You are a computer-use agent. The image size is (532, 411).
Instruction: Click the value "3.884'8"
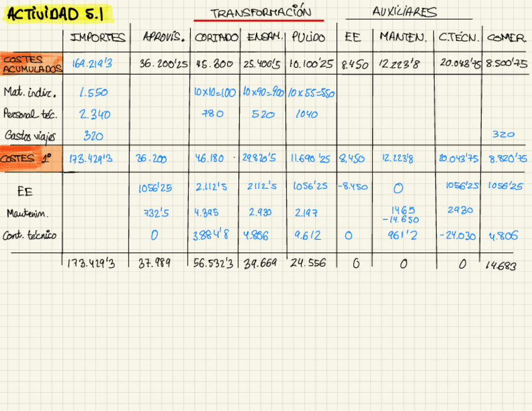(x=211, y=235)
